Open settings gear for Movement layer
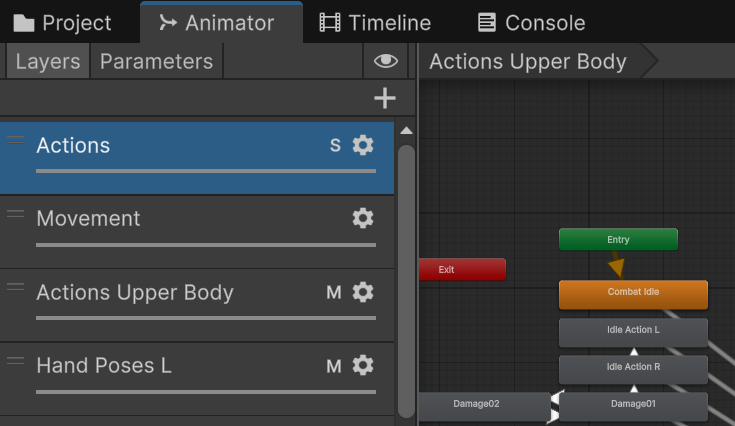The width and height of the screenshot is (735, 426). [x=363, y=218]
